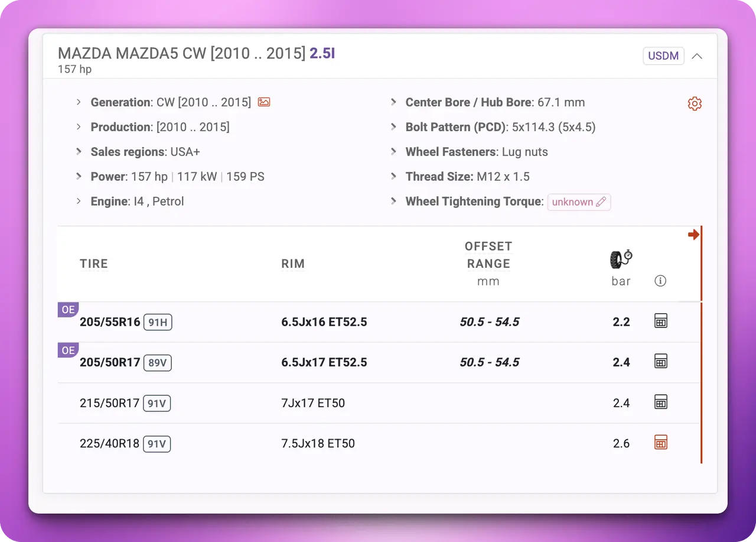The image size is (756, 542).
Task: Open calculator icon for 215/50R17 row
Action: 661,403
